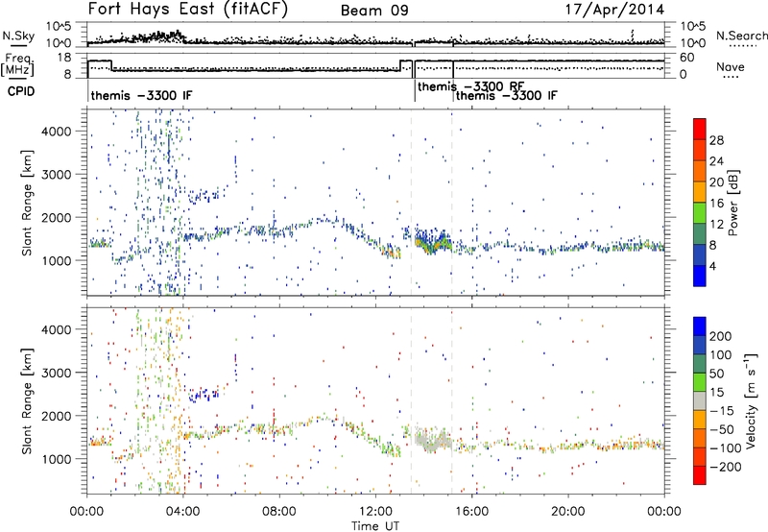The image size is (768, 532).
Task: Click the "18" frequency axis tick
Action: click(x=64, y=58)
